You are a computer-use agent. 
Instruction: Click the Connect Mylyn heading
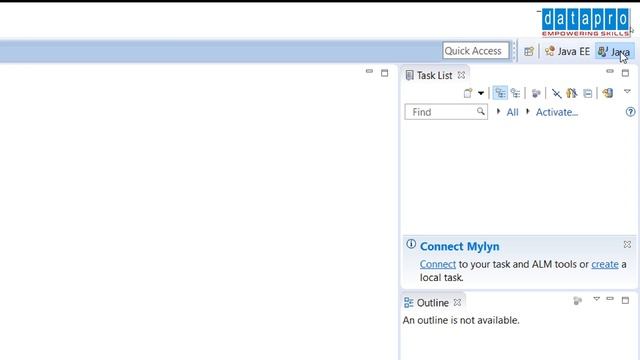click(x=460, y=247)
